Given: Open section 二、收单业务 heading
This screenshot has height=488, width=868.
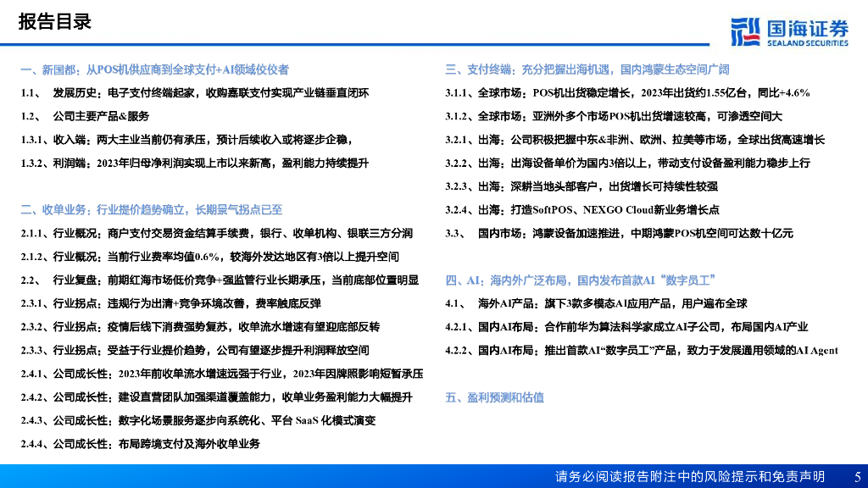Looking at the screenshot, I should 151,210.
